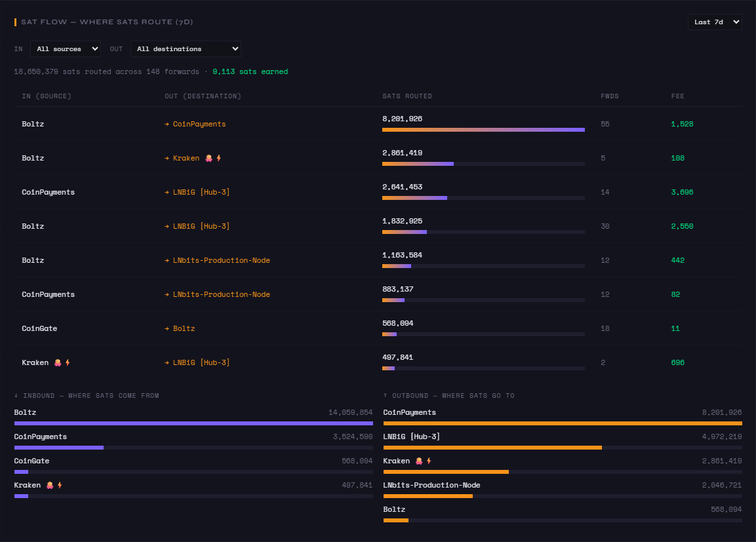The width and height of the screenshot is (756, 542).
Task: Click the forwards count 30
Action: click(x=605, y=227)
